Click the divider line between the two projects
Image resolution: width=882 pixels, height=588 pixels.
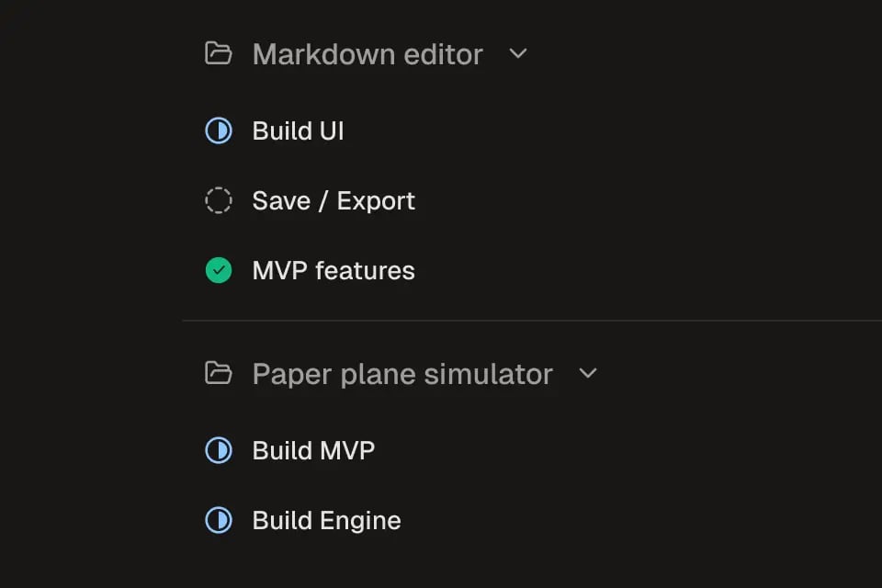coord(531,321)
